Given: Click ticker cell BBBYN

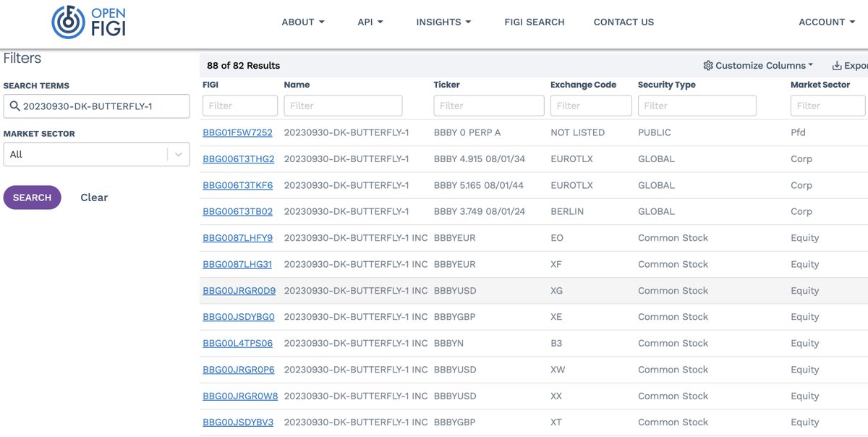Looking at the screenshot, I should [x=449, y=343].
